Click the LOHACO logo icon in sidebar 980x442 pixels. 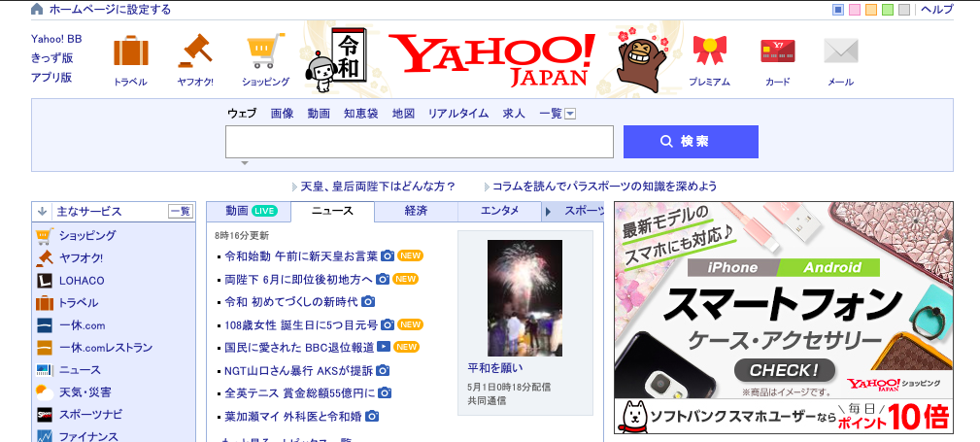(x=45, y=281)
